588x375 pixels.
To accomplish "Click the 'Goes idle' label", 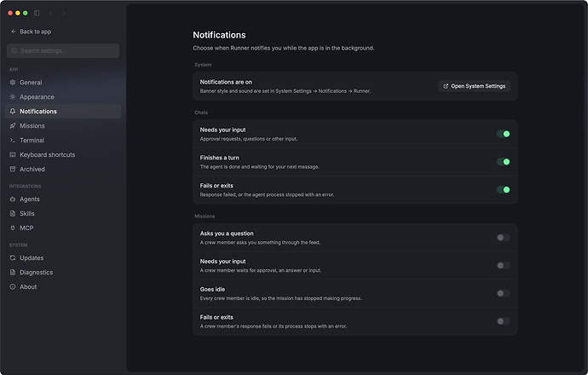I will pyautogui.click(x=212, y=289).
